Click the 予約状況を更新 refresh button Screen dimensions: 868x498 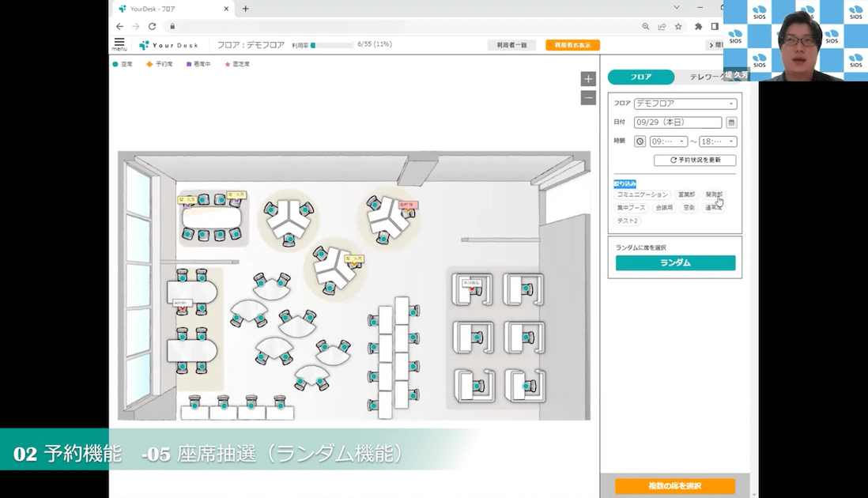[696, 159]
